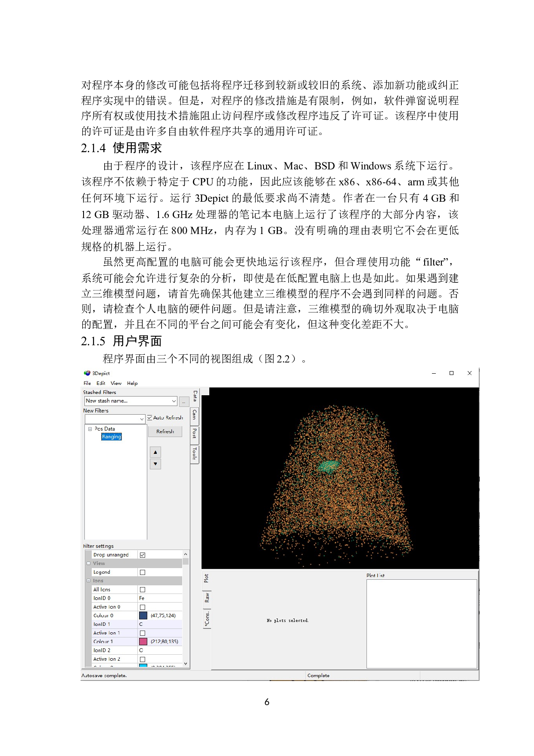
Task: Select the Ranging filter in the tree
Action: point(112,437)
